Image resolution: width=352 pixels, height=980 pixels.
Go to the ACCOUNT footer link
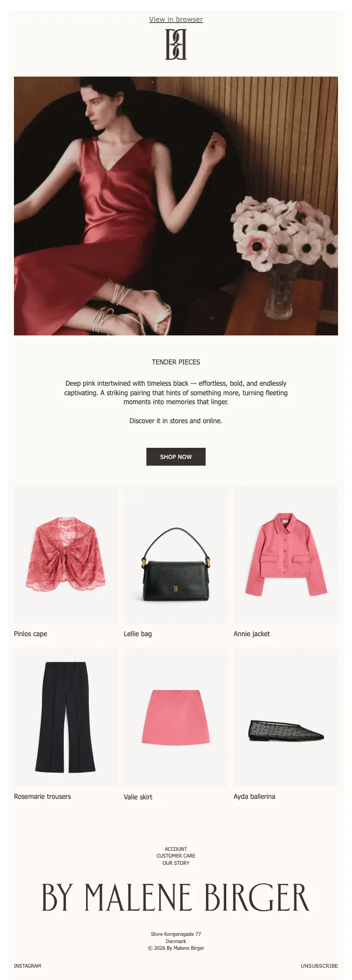[176, 849]
